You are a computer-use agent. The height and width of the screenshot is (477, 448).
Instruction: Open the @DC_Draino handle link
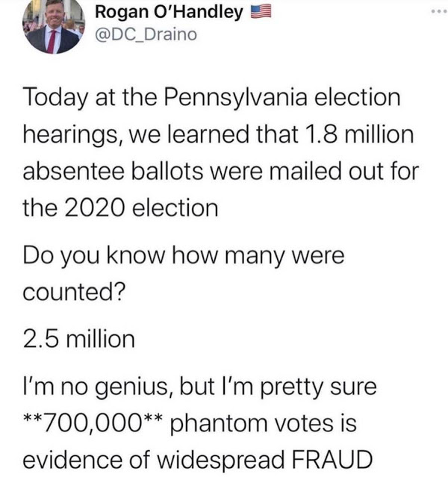click(x=146, y=34)
